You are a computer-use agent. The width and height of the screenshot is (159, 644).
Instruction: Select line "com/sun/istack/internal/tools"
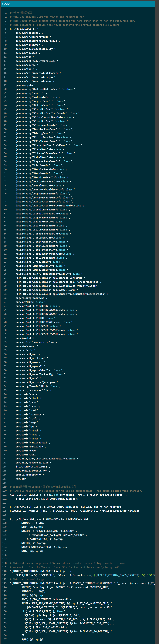pos(38,41)
